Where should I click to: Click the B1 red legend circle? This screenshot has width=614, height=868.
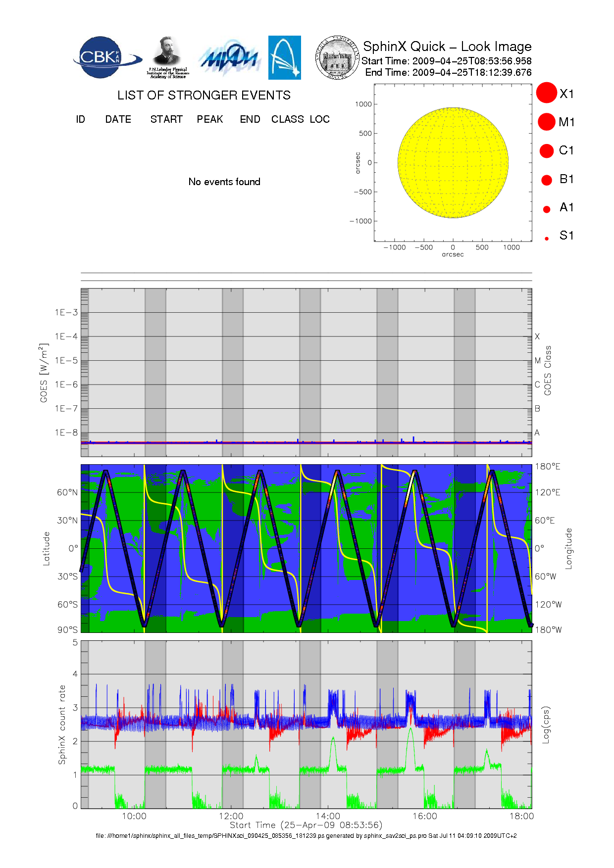pyautogui.click(x=547, y=180)
